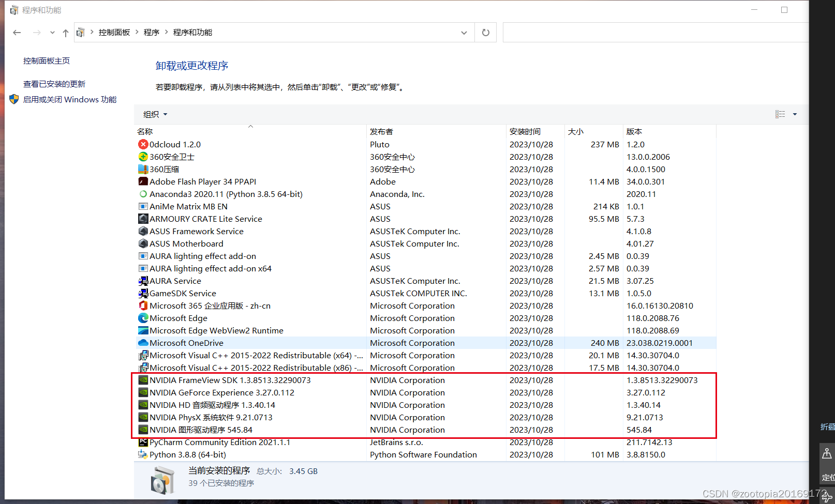Click the Microsoft 365 企业应用版 icon
This screenshot has height=504, width=835.
[x=143, y=306]
